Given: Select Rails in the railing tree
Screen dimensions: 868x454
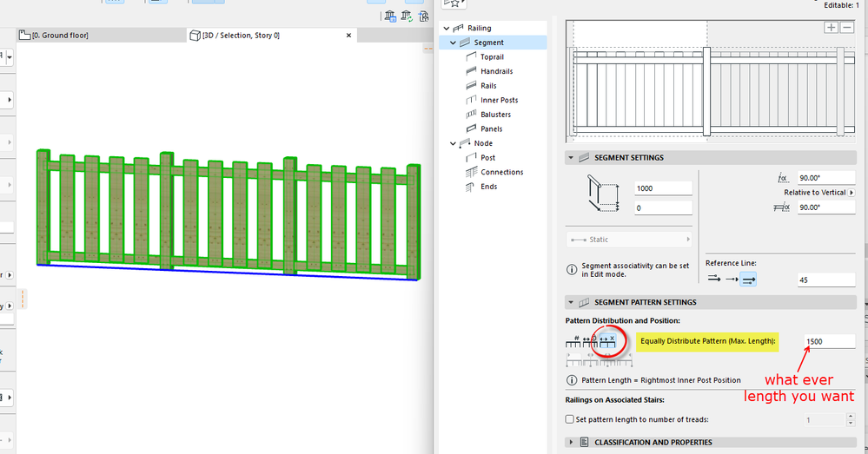Looking at the screenshot, I should click(488, 86).
